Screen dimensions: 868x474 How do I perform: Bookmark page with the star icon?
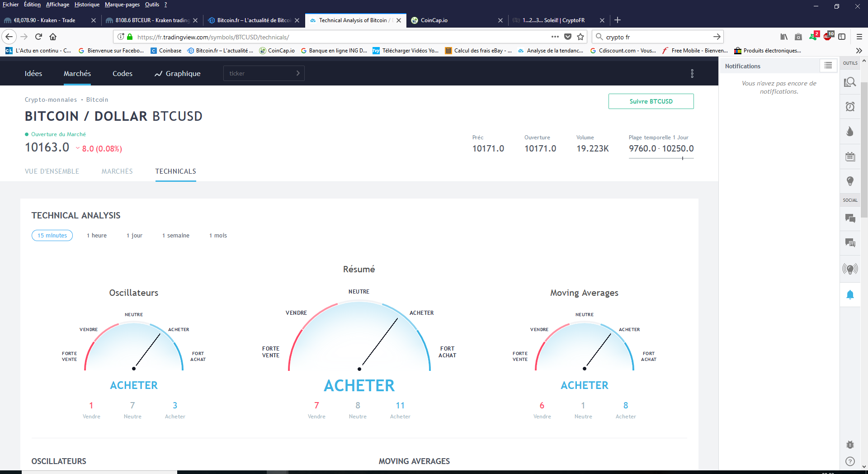pos(581,37)
